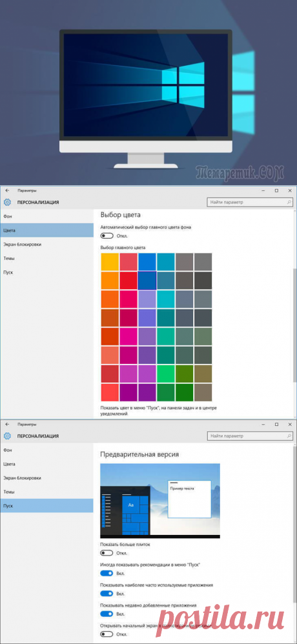
Task: Click the gear icon in the upper ПЕРСОНАЛИЗАЦИЯ header
Action: point(7,202)
